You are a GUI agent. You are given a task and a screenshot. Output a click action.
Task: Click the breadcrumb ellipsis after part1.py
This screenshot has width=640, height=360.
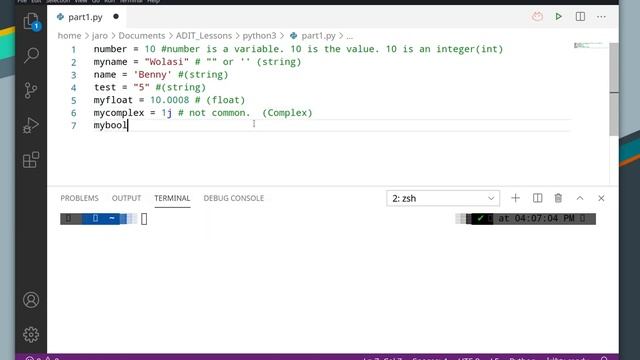pos(350,36)
